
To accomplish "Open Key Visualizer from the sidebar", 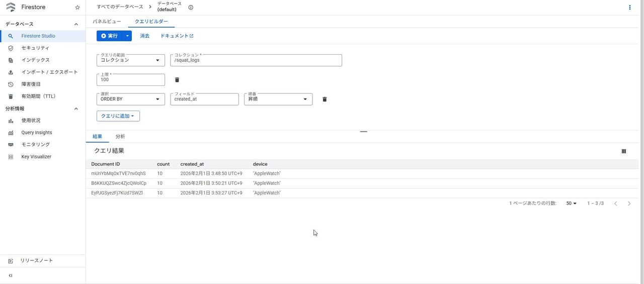I will coord(36,157).
